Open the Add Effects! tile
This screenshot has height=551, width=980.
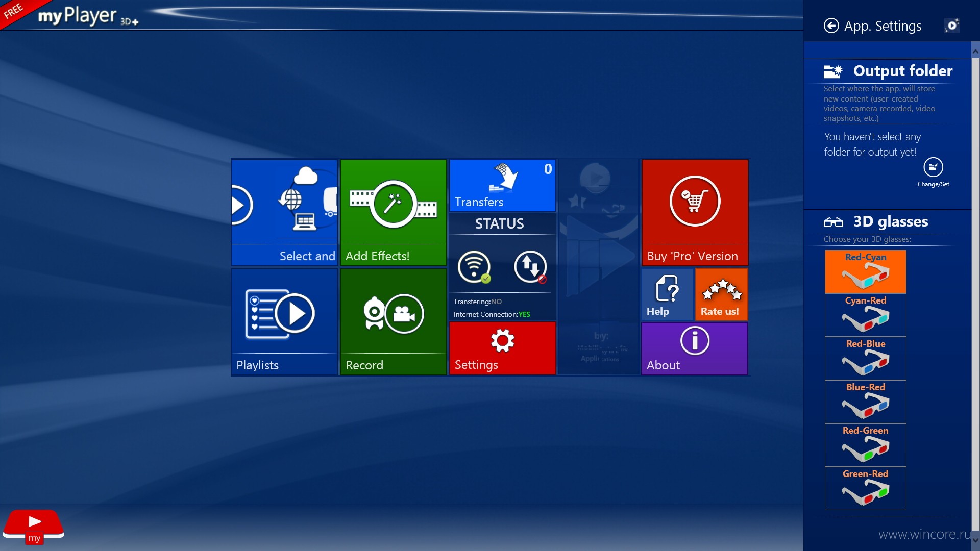394,213
